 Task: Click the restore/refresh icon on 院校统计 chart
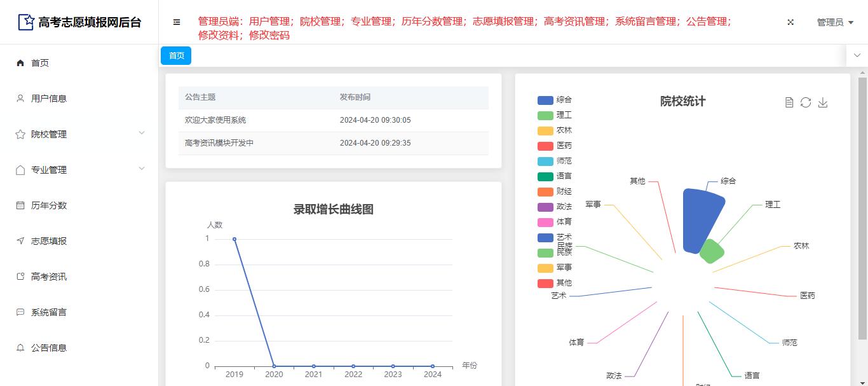[x=806, y=102]
